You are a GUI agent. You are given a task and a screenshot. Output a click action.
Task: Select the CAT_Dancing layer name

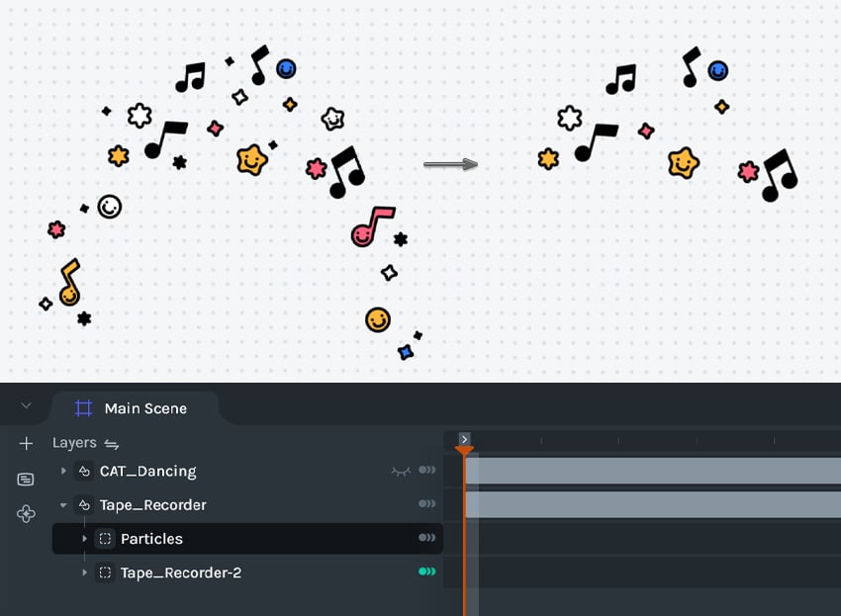pyautogui.click(x=148, y=472)
